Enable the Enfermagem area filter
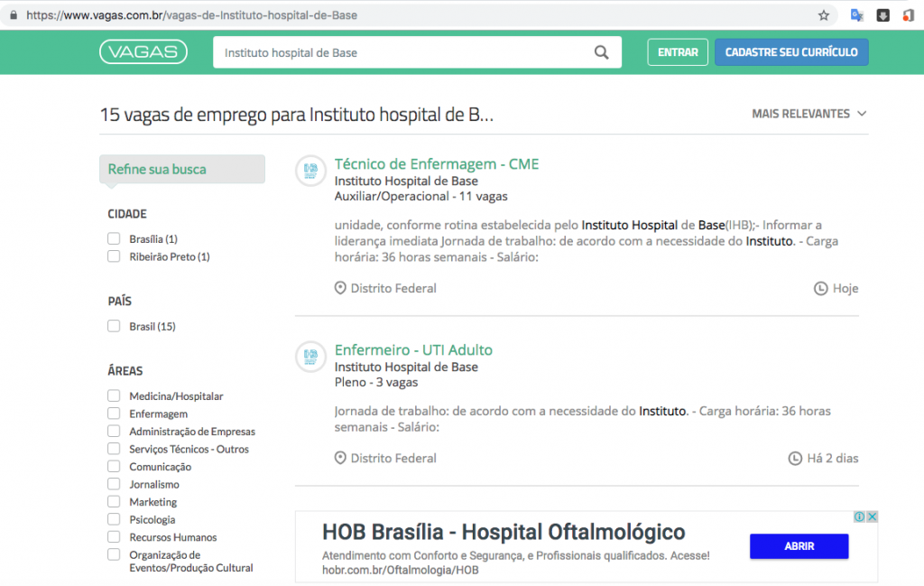 [x=114, y=414]
